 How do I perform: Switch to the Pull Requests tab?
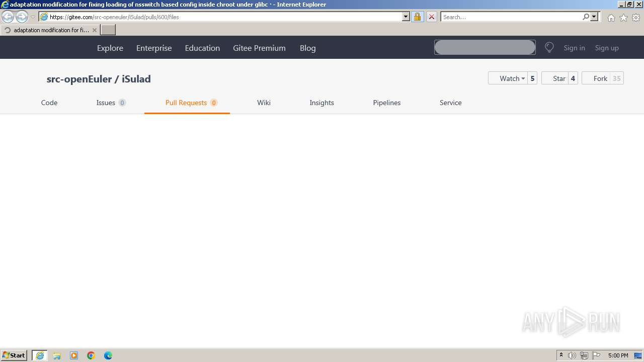click(187, 103)
